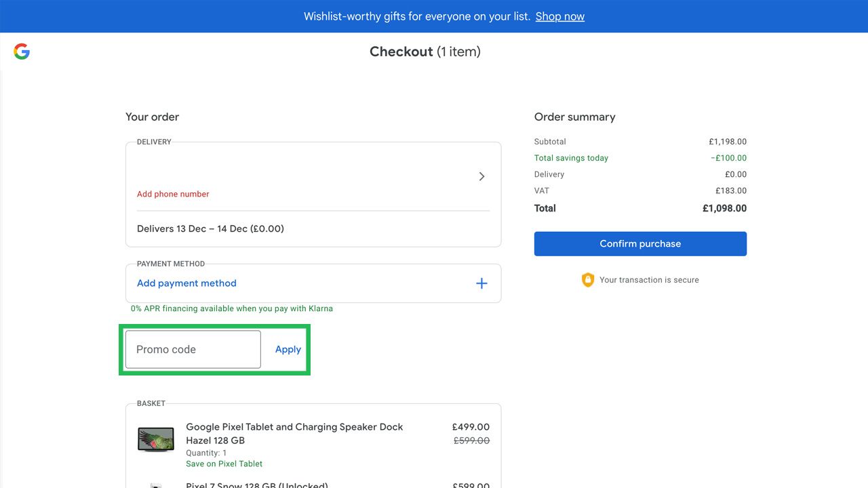Click the Promo code input field
Screen dimensions: 868x488
coord(192,349)
